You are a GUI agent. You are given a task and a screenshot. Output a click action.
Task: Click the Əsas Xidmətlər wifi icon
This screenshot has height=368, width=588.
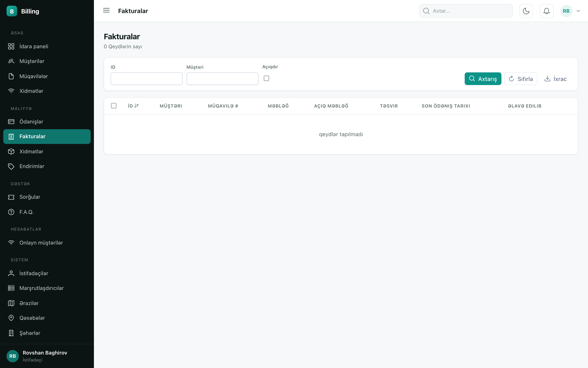tap(11, 91)
